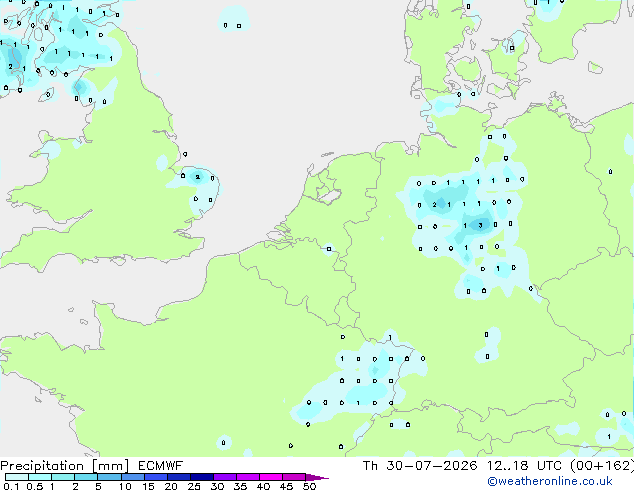Choose the 10–15 mm blue legend swatch
This screenshot has width=634, height=490.
[x=133, y=477]
